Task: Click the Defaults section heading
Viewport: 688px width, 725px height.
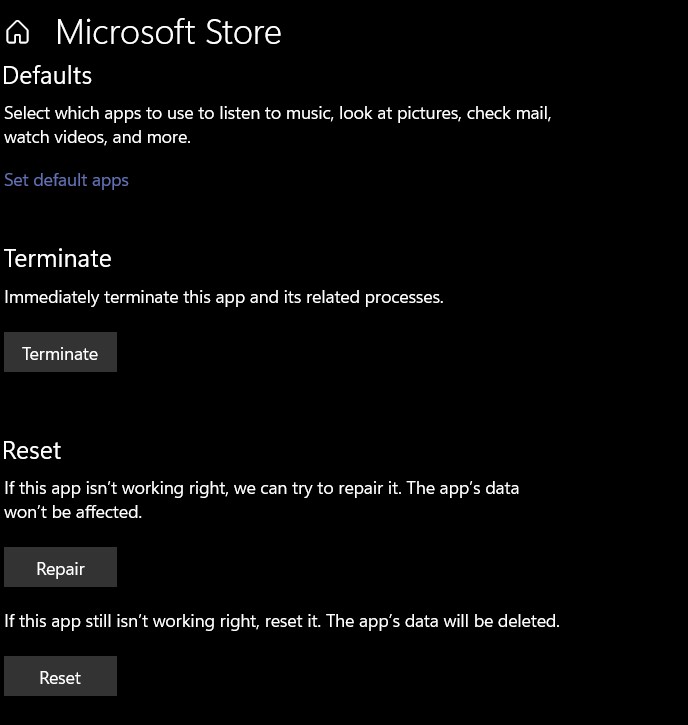Action: (x=47, y=76)
